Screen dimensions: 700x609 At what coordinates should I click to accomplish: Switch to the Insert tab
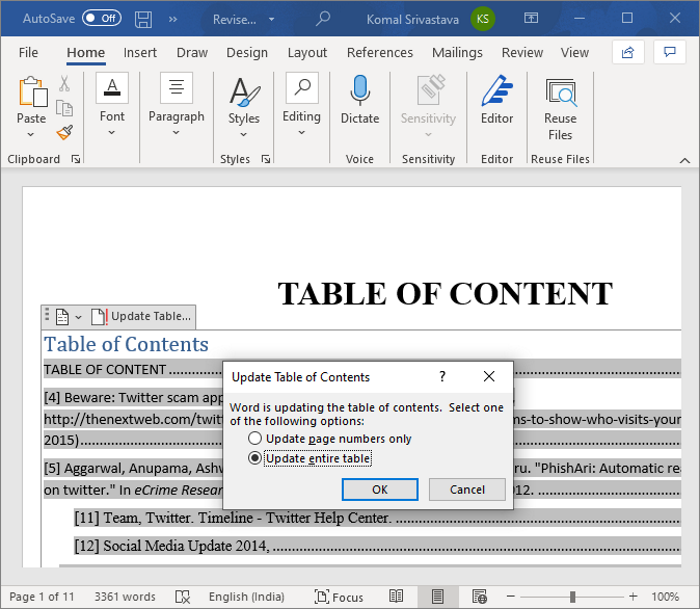pyautogui.click(x=140, y=53)
